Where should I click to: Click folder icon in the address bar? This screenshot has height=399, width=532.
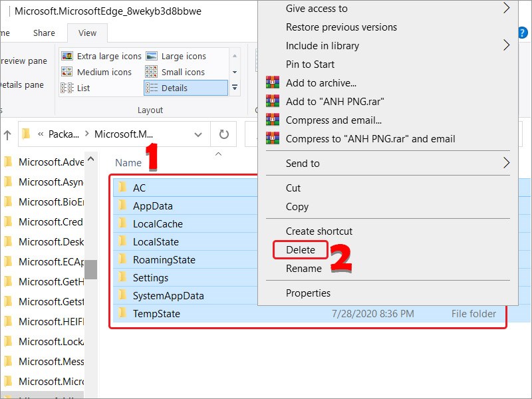coord(26,134)
